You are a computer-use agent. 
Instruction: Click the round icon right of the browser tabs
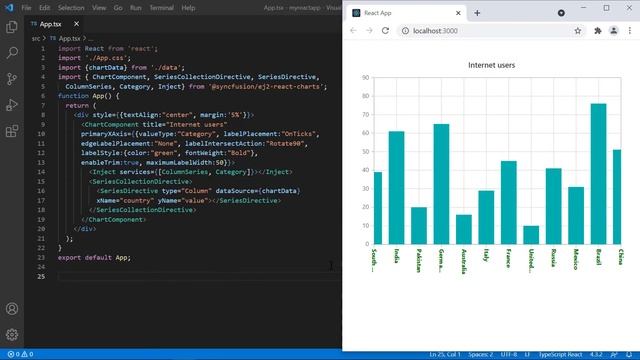(x=561, y=13)
